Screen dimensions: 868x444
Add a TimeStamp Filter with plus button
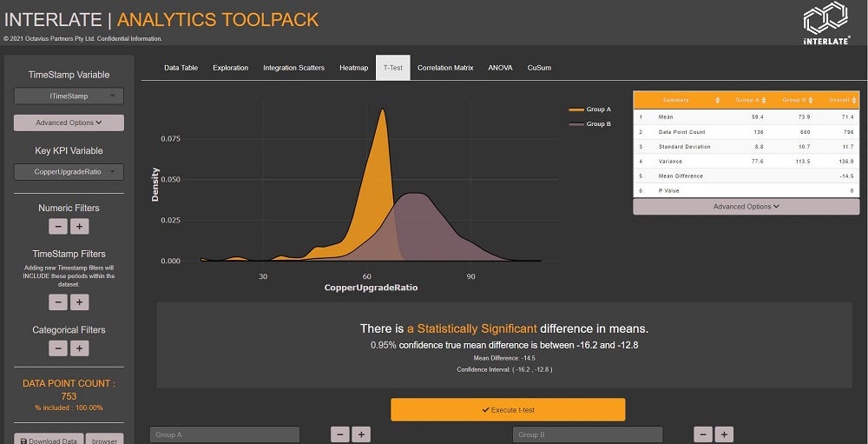click(x=79, y=302)
